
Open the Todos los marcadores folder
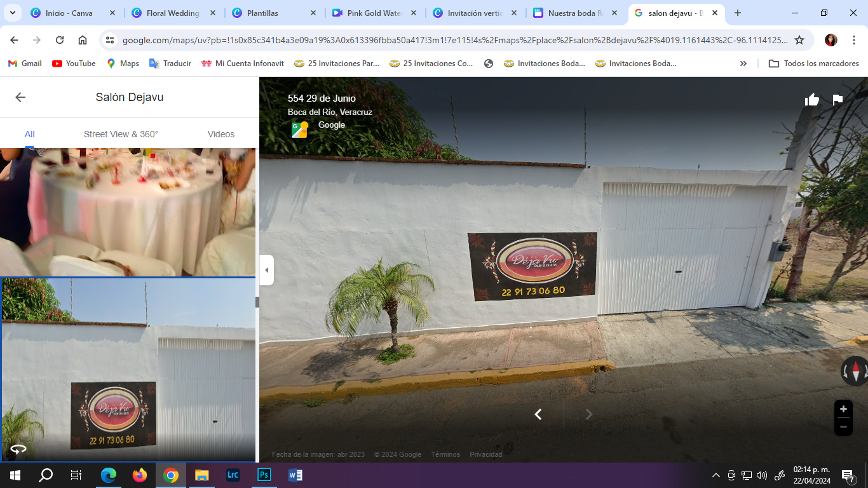coord(813,64)
